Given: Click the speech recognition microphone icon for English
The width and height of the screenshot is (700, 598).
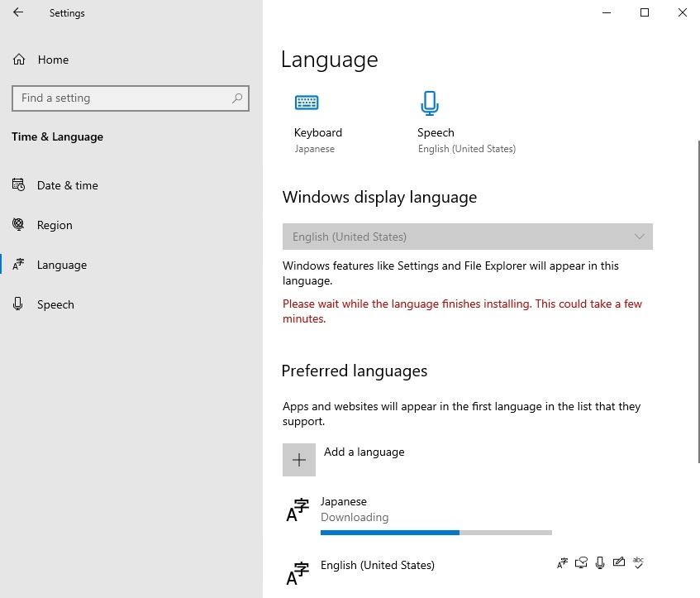Looking at the screenshot, I should (x=600, y=562).
